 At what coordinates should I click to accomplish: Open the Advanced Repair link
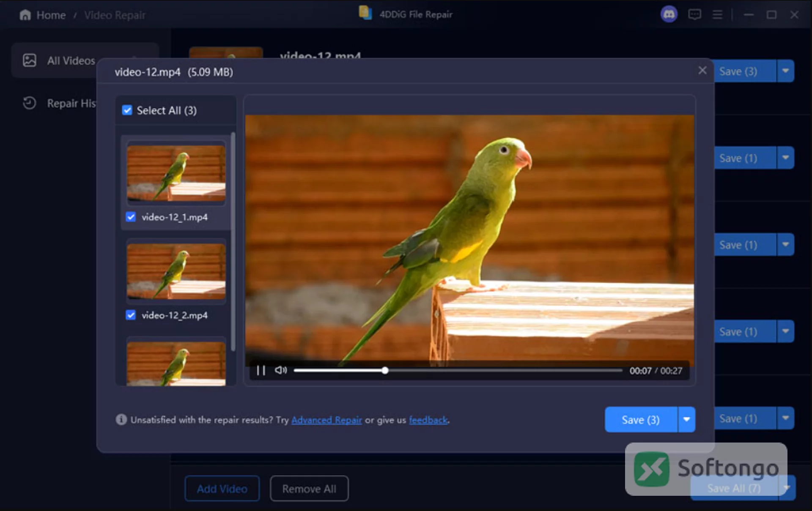326,420
